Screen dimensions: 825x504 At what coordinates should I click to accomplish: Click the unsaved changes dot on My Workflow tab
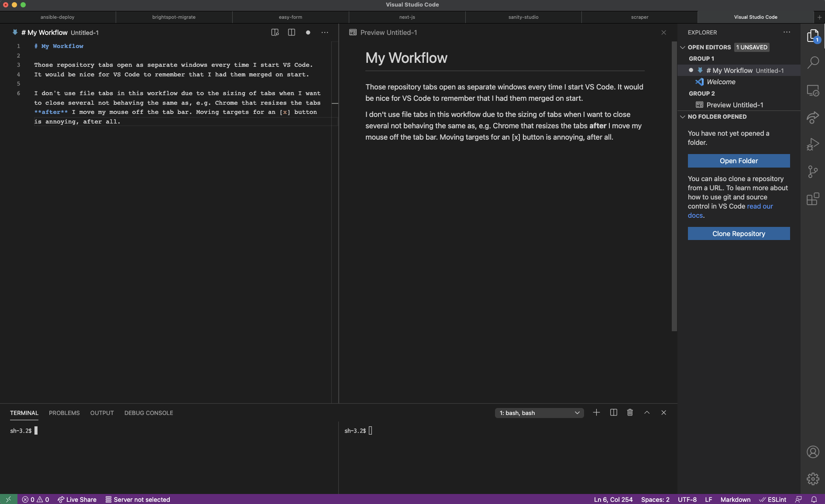309,32
